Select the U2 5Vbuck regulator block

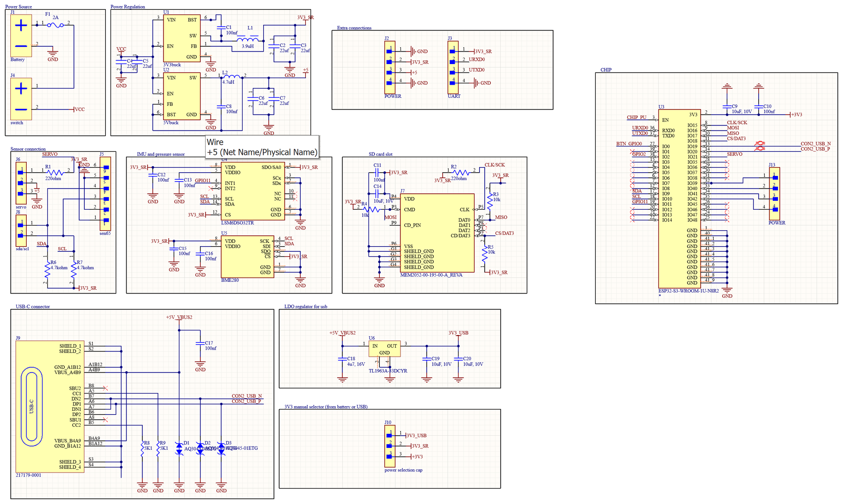[x=182, y=96]
